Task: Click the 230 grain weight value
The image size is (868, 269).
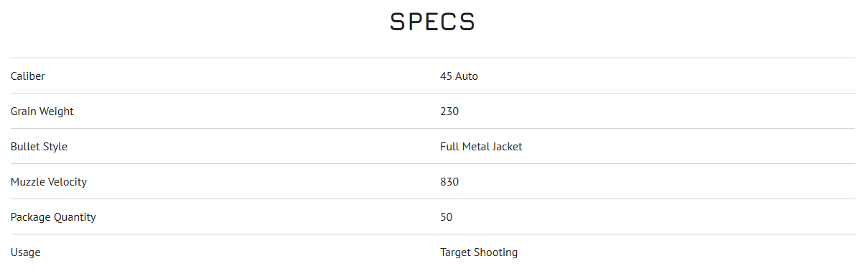Action: tap(449, 111)
